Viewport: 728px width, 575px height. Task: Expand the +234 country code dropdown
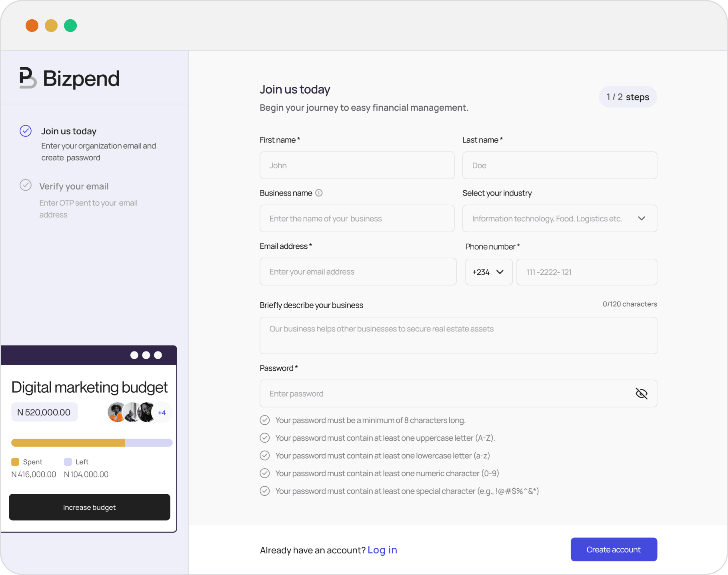[488, 272]
